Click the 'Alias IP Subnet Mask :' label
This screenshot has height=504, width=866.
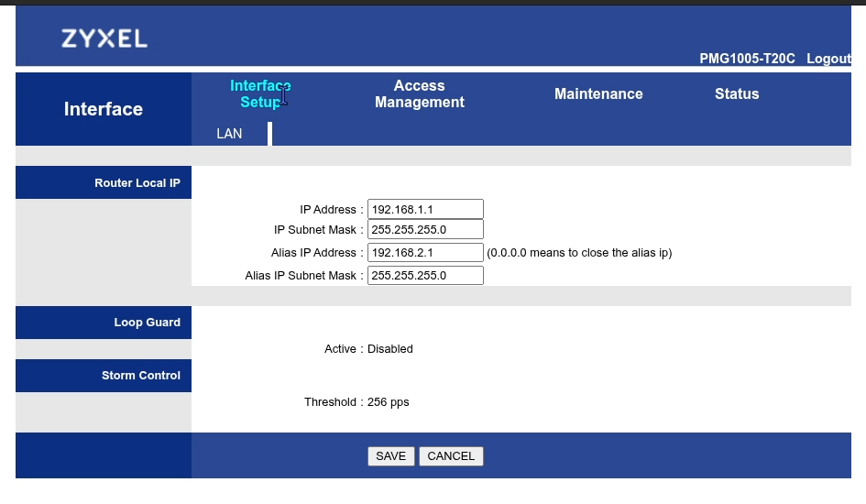304,276
